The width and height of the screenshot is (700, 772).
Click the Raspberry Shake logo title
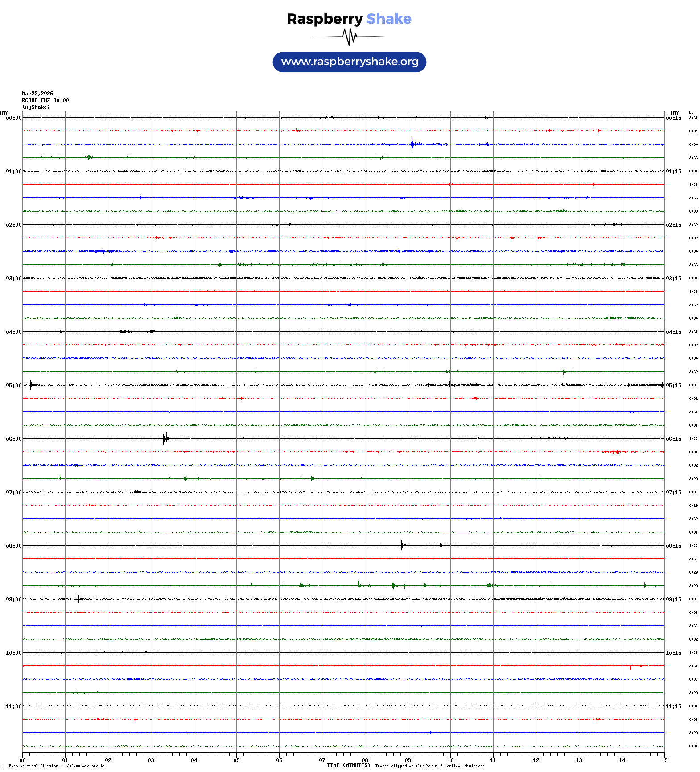[349, 19]
